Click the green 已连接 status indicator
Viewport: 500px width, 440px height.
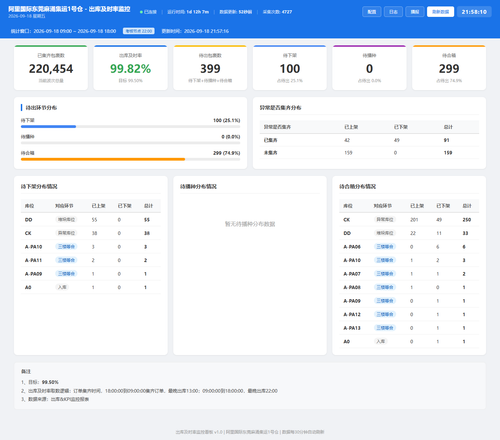coord(148,12)
